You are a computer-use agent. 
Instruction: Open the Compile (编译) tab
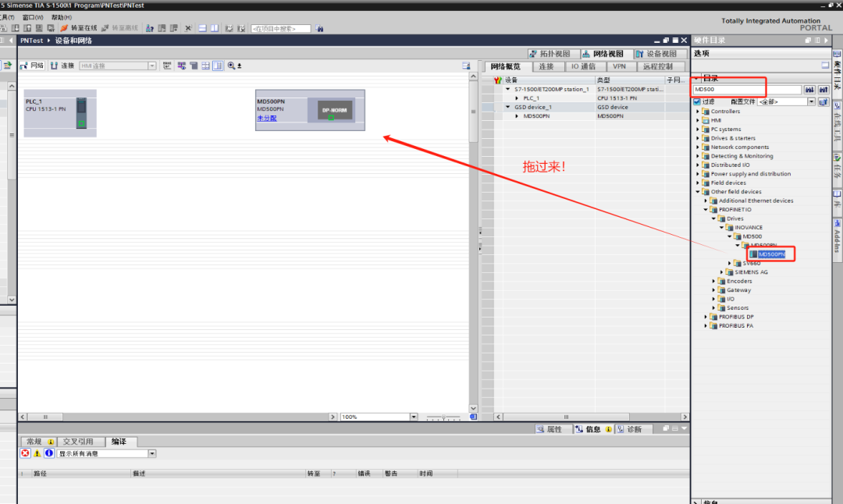point(120,442)
